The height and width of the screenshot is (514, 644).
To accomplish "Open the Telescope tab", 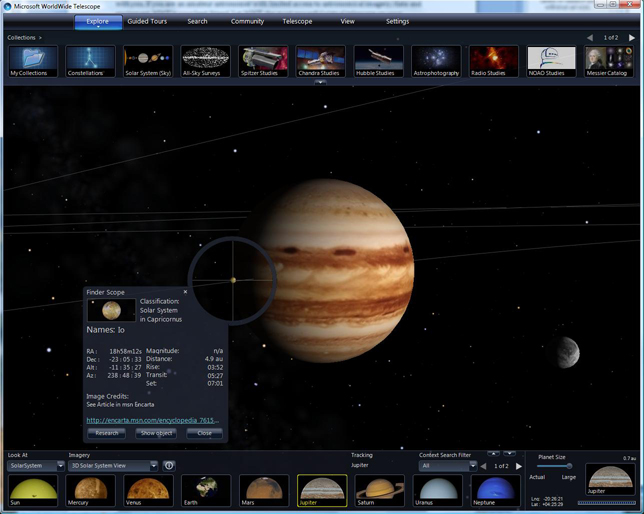I will [x=297, y=21].
